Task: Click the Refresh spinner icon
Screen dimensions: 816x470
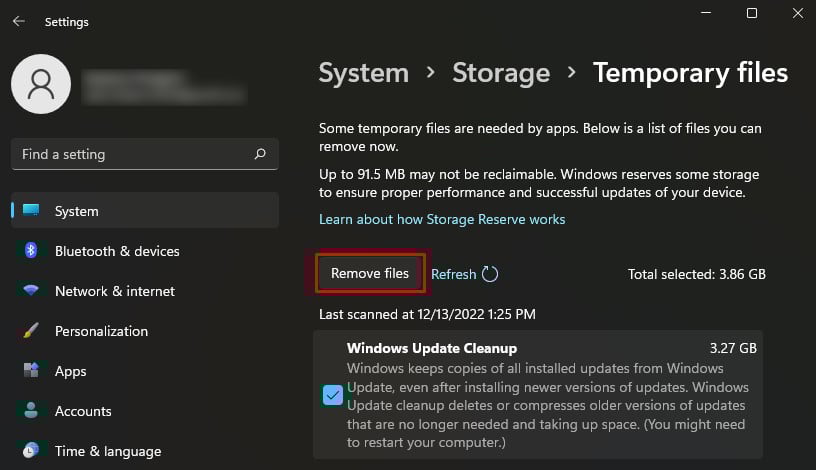Action: pos(490,274)
